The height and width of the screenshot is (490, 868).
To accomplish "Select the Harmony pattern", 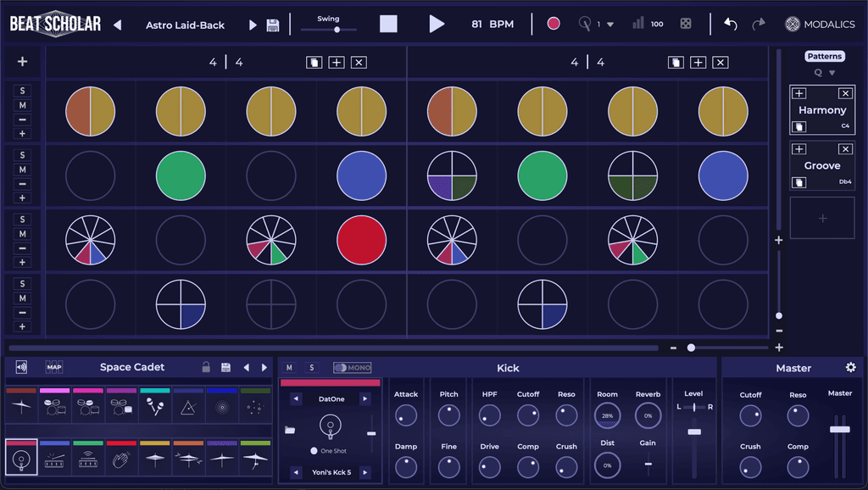I will click(x=822, y=110).
